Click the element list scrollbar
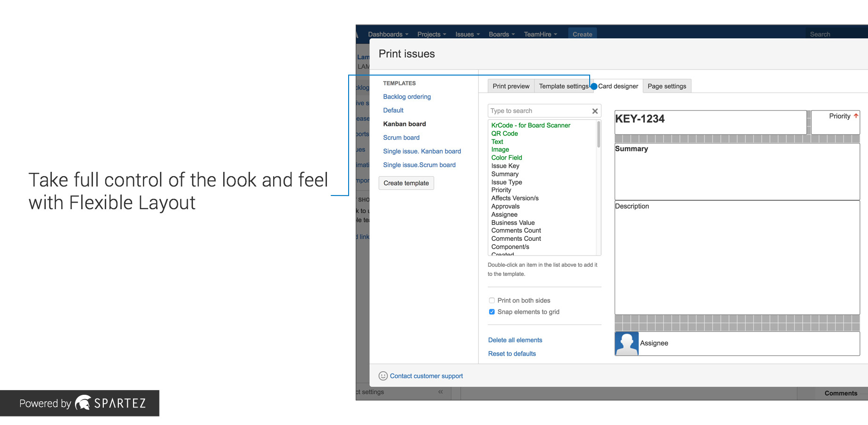The image size is (868, 425). tap(599, 135)
